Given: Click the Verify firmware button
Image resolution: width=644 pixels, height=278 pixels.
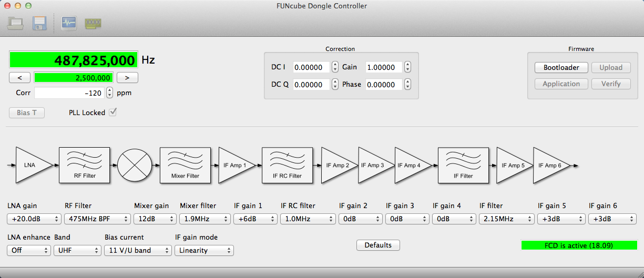Looking at the screenshot, I should click(611, 84).
